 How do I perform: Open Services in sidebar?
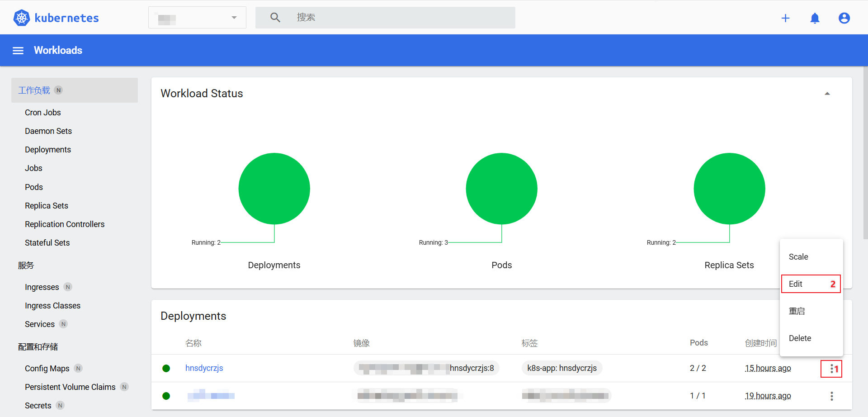(40, 324)
